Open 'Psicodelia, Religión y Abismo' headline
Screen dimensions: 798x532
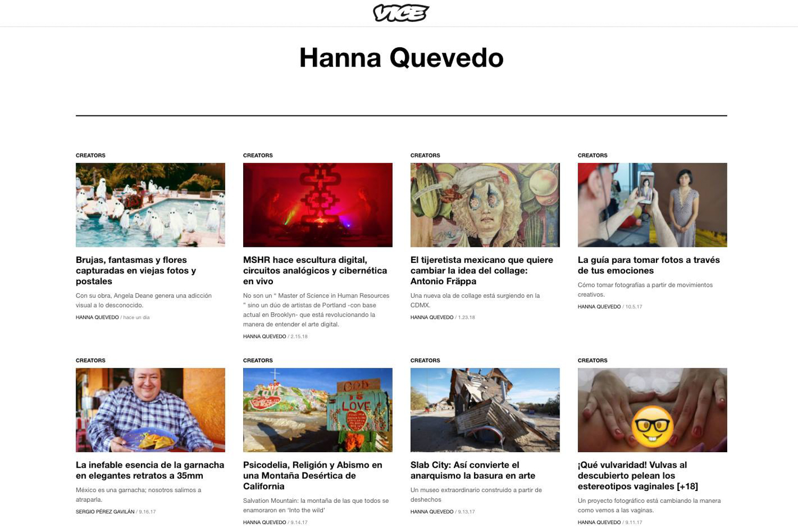313,476
